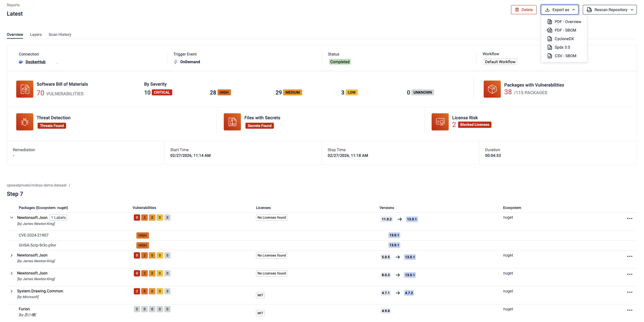This screenshot has height=322, width=644.
Task: Click the red Delete button
Action: click(x=524, y=10)
